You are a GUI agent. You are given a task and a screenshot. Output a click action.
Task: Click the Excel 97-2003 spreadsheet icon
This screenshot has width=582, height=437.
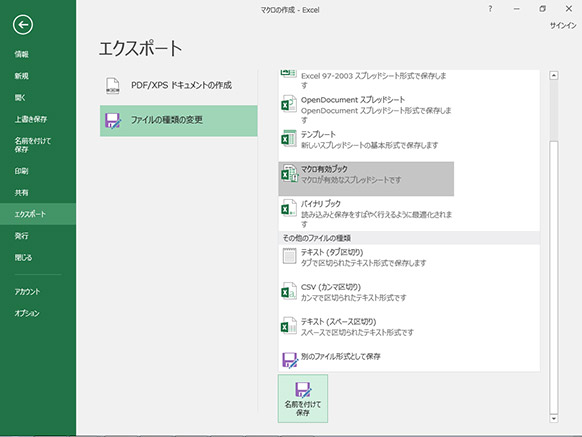(289, 73)
